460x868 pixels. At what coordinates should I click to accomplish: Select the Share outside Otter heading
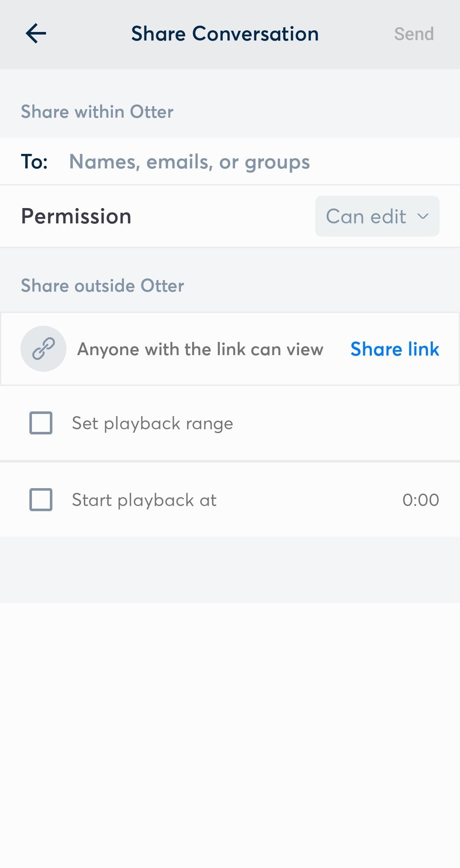(103, 286)
